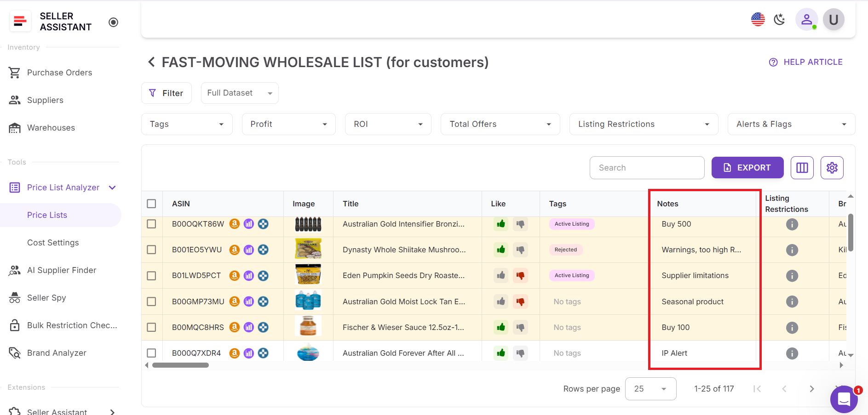Click the EXPORT button
868x415 pixels.
747,167
